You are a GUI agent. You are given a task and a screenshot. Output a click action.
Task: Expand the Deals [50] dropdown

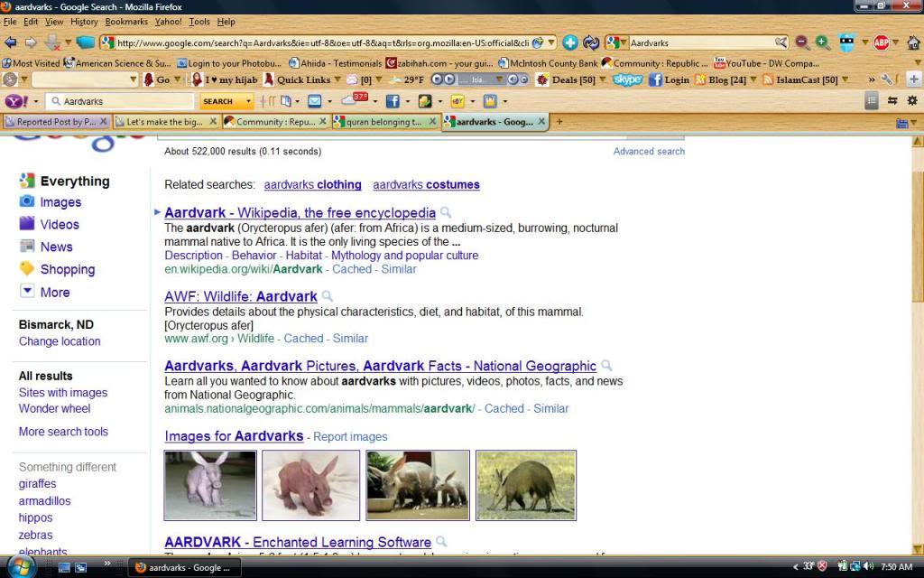tap(602, 79)
